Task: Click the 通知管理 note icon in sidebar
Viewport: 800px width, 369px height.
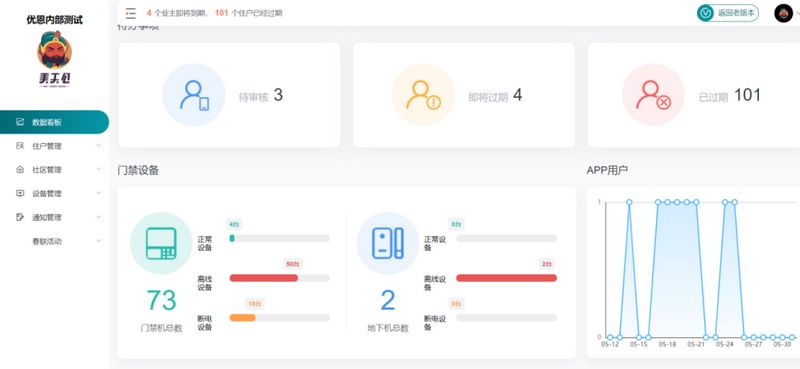Action: pyautogui.click(x=20, y=217)
